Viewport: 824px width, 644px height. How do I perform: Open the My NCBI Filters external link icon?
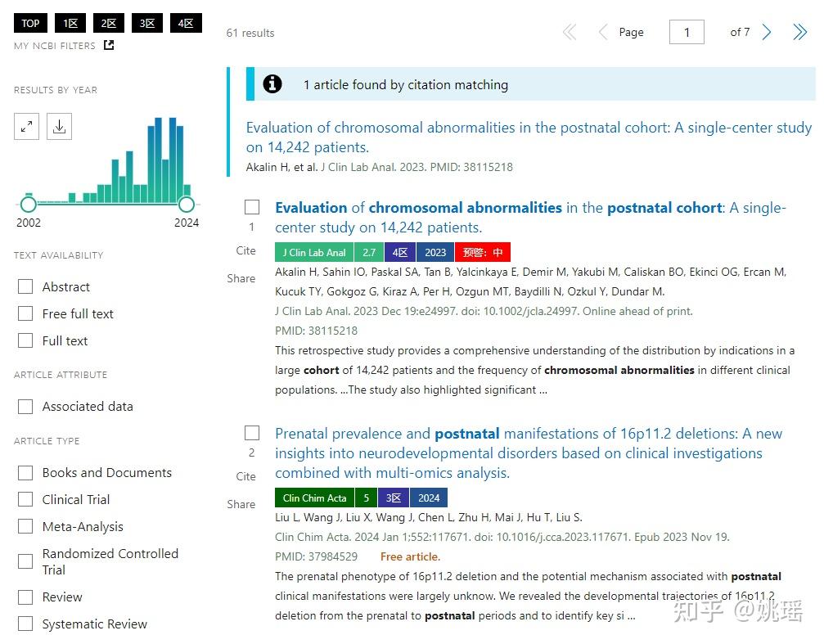pos(109,46)
